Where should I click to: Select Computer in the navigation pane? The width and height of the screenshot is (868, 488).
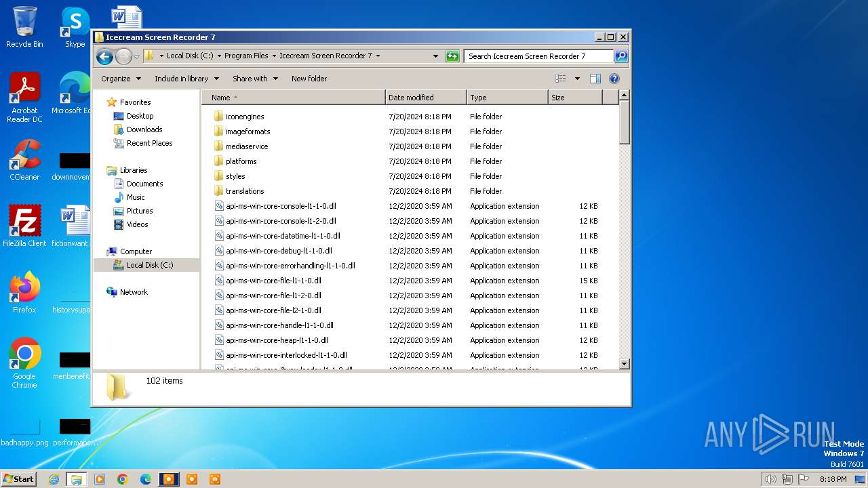pyautogui.click(x=136, y=251)
